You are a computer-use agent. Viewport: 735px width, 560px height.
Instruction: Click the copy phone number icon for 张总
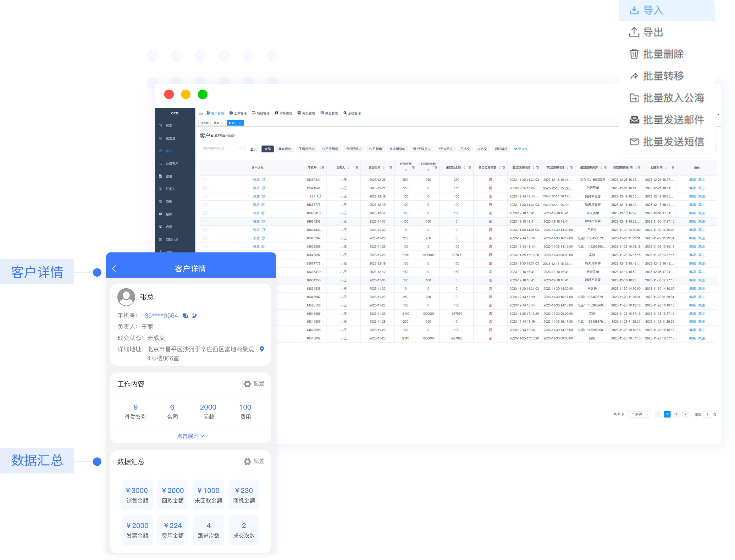coord(186,315)
